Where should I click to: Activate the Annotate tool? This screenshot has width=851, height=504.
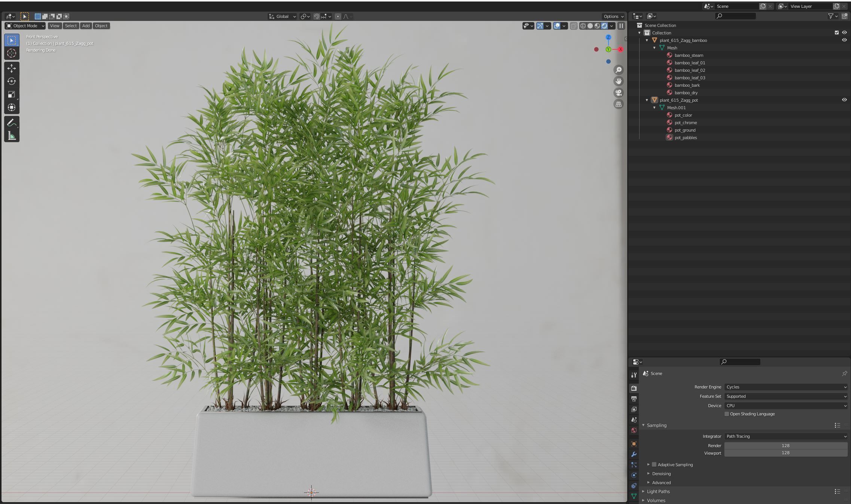click(x=12, y=123)
